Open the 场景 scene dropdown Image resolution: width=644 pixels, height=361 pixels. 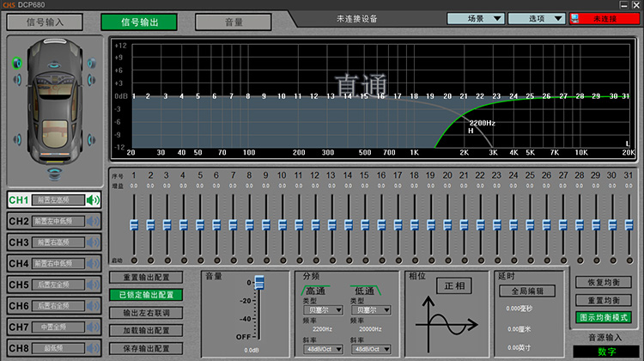pos(474,18)
